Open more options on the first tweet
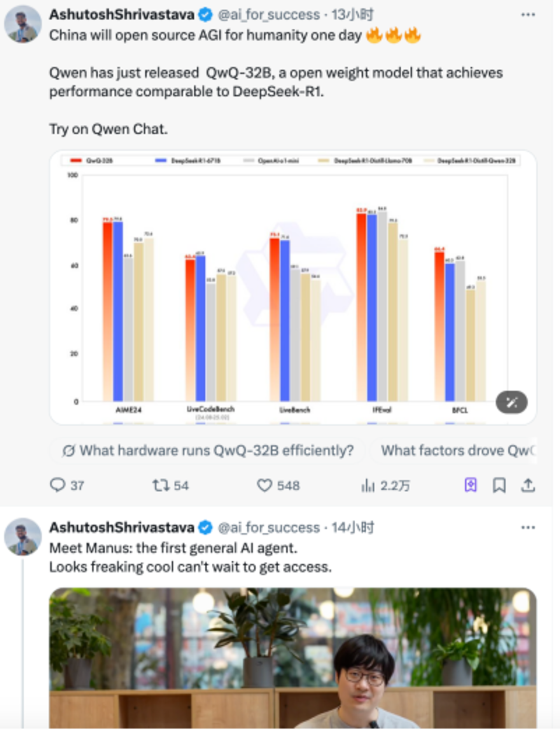 click(528, 15)
